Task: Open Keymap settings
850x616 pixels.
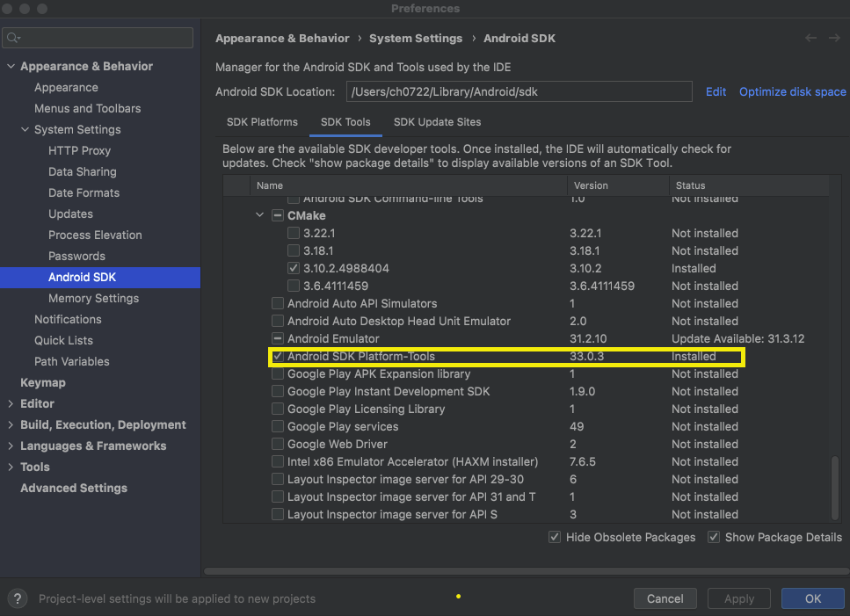Action: (43, 382)
